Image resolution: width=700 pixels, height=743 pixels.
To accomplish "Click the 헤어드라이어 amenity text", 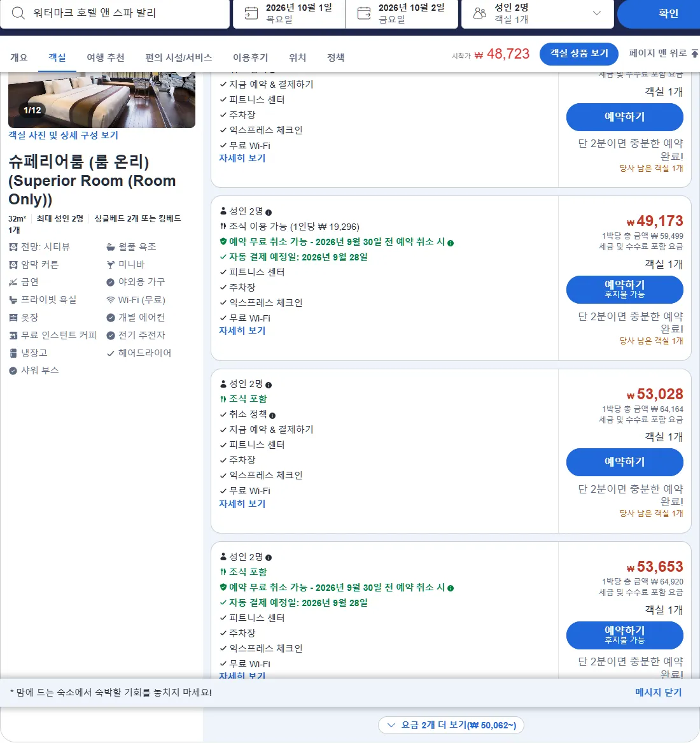I will pyautogui.click(x=144, y=353).
